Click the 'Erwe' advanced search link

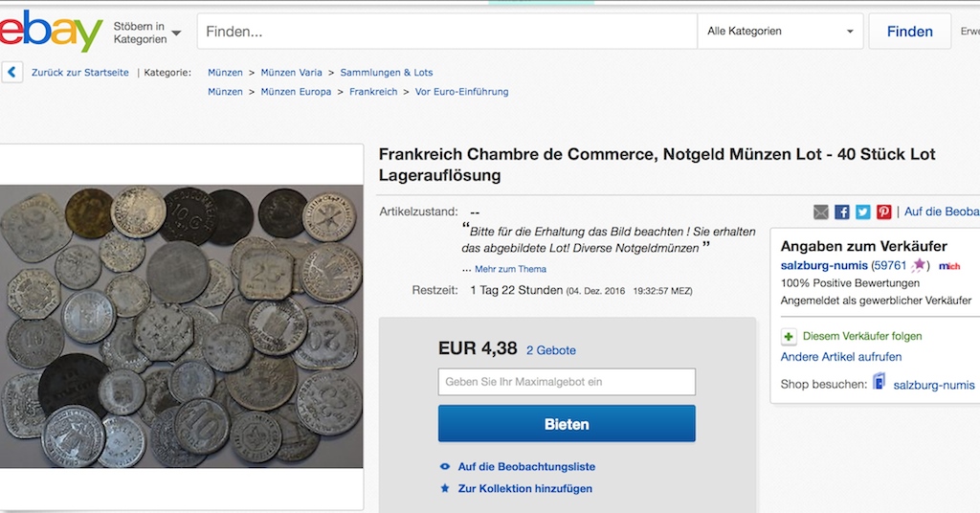point(970,32)
